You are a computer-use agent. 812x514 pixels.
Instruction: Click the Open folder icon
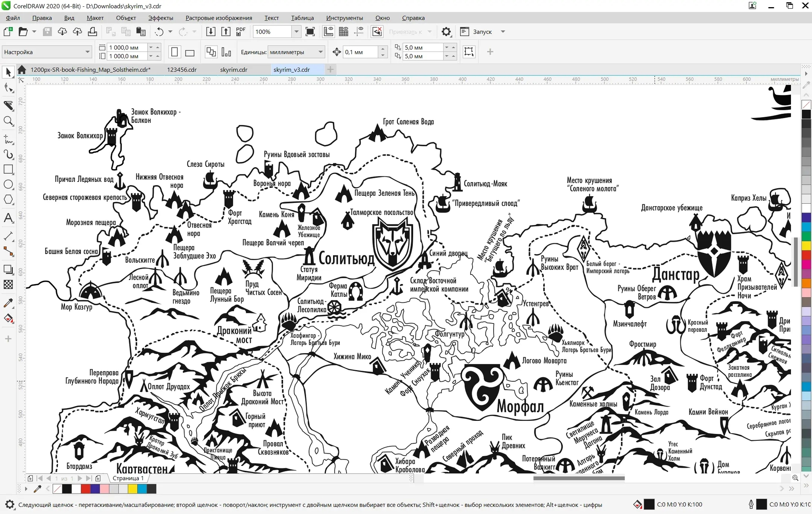23,32
